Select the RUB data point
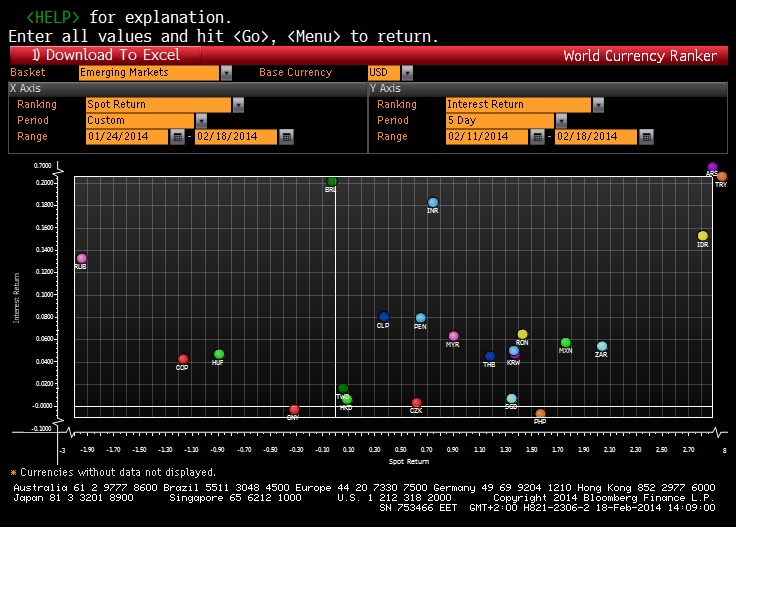 pyautogui.click(x=82, y=258)
